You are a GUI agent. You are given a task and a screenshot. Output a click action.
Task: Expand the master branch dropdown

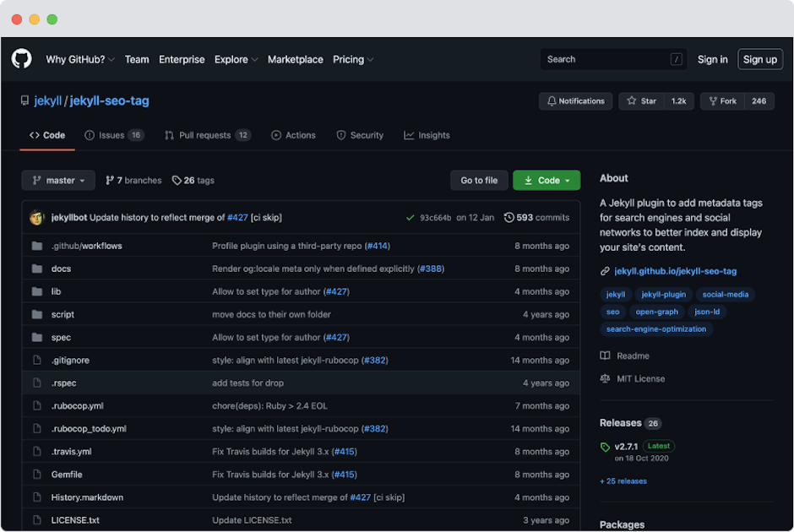58,181
